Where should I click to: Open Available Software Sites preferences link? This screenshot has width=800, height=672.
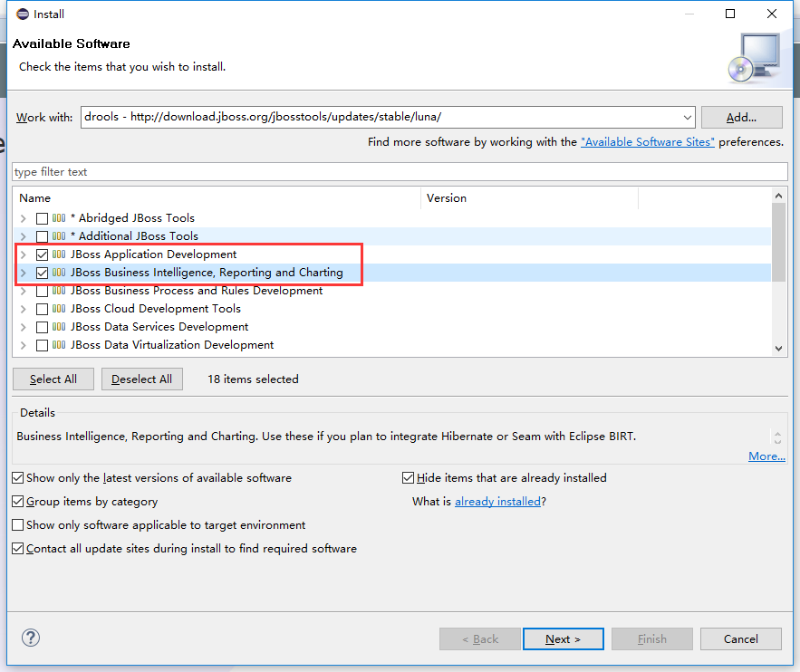point(648,142)
